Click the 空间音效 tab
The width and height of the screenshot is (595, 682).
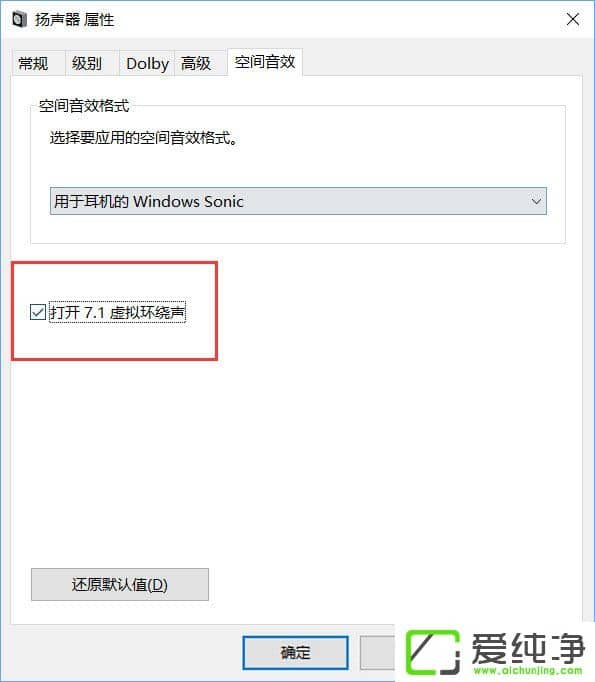pyautogui.click(x=265, y=62)
